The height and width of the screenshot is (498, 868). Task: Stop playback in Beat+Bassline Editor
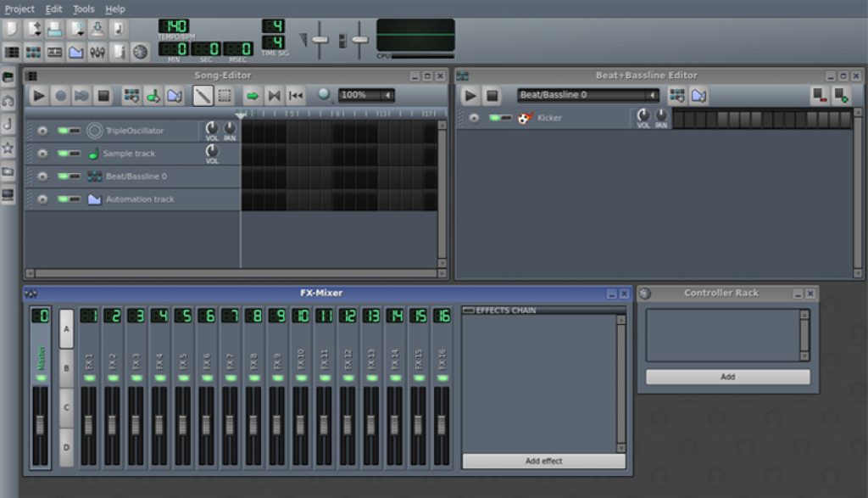492,96
